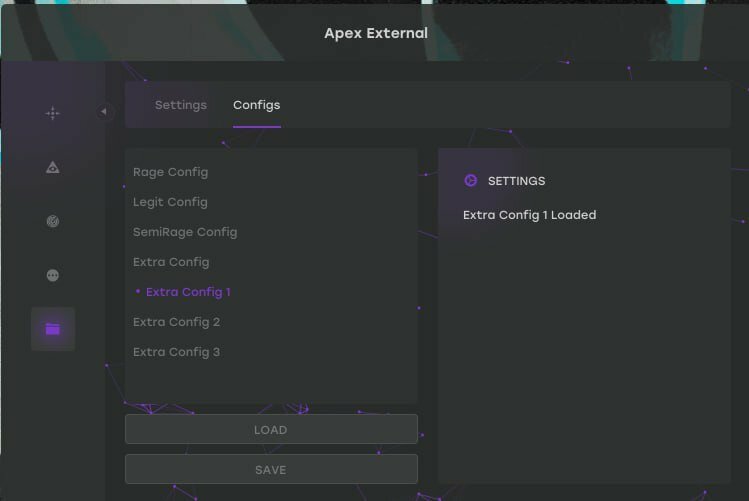Click the 'Extra Config 1 Loaded' status text

point(529,215)
